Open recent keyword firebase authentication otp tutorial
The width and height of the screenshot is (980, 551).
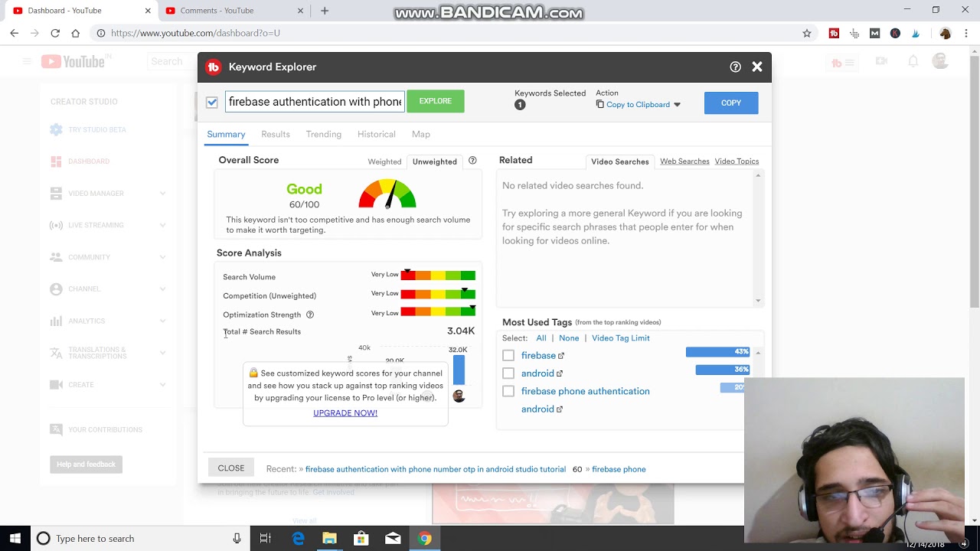tap(436, 469)
